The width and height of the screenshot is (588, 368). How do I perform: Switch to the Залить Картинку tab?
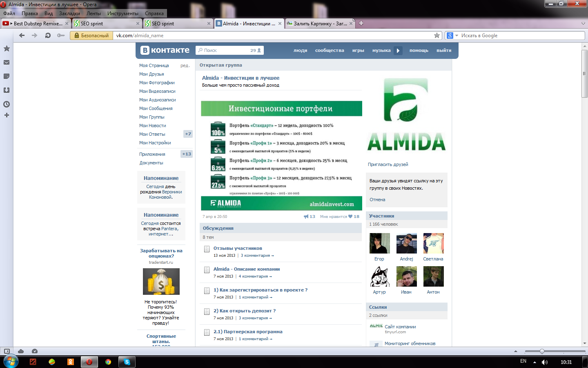click(x=321, y=23)
